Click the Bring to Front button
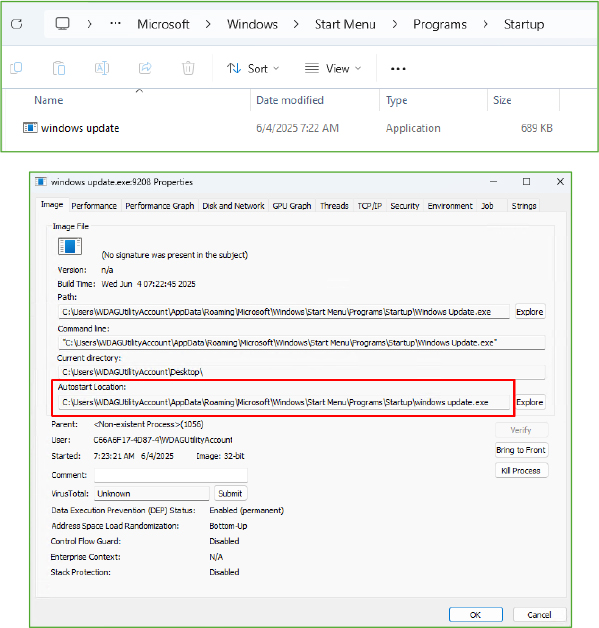The height and width of the screenshot is (628, 599). tap(521, 450)
